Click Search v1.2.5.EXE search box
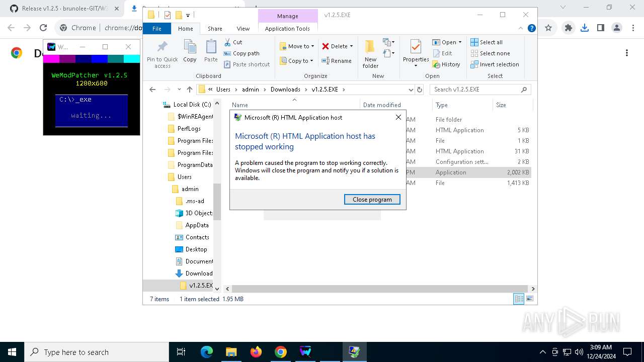Viewport: 644px width, 362px height. coord(480,89)
